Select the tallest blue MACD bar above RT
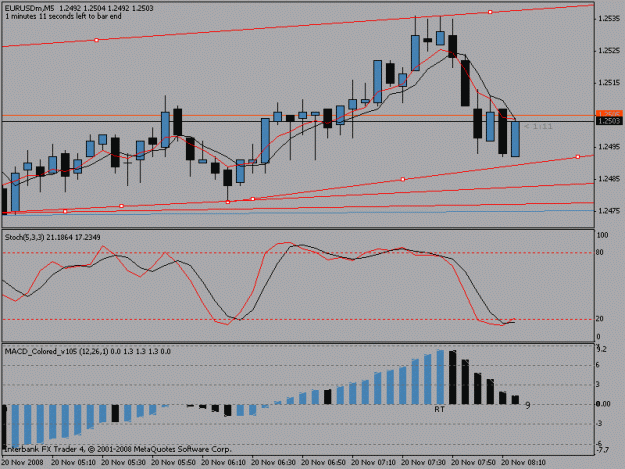 pos(440,377)
